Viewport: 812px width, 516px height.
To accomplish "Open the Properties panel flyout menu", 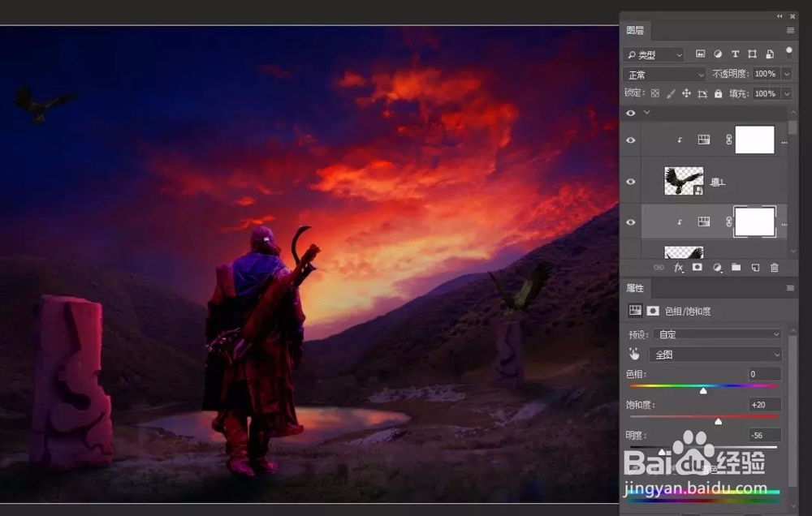I will (790, 288).
